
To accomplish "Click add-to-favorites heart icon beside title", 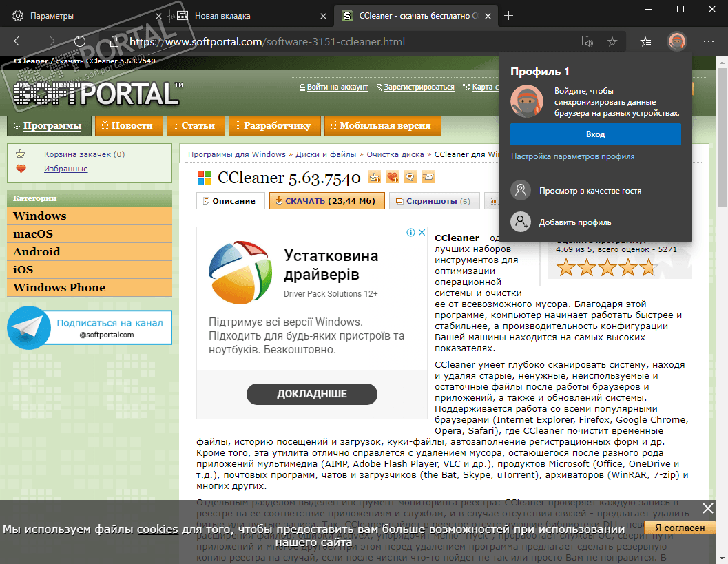I will (393, 177).
